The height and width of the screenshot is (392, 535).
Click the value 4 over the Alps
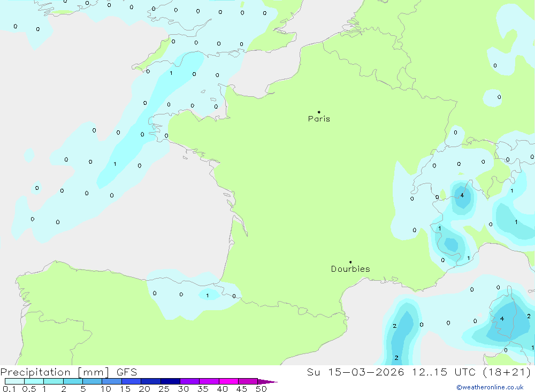click(x=462, y=195)
